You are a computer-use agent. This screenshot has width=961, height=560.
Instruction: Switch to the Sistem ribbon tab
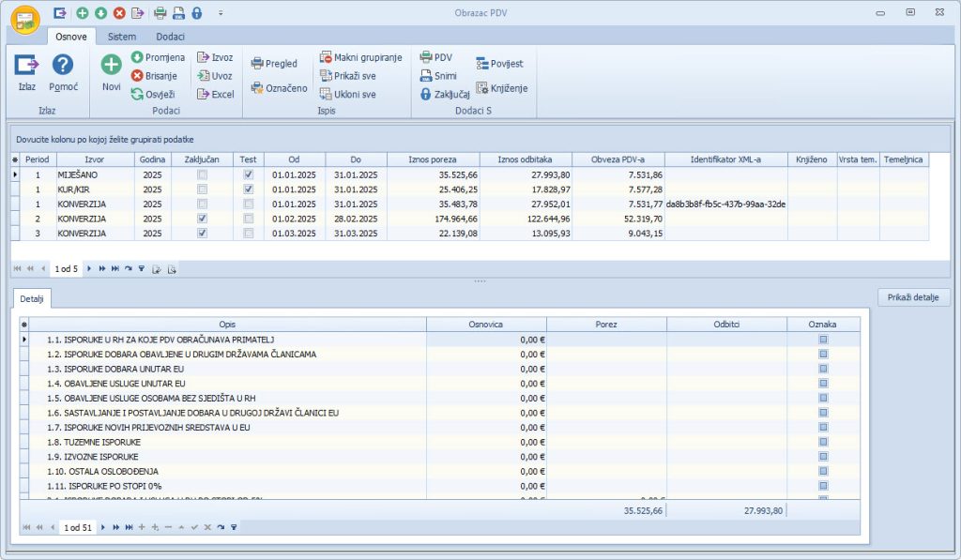[x=122, y=37]
